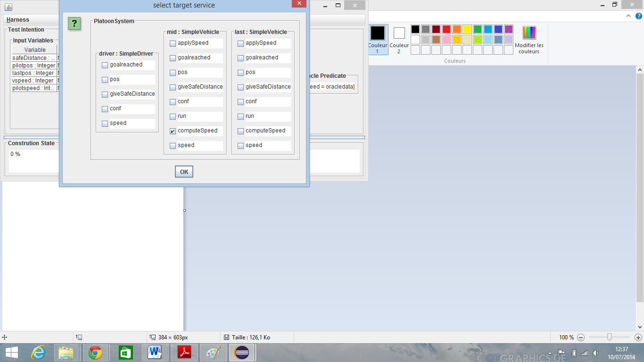Tick giveSafeDistance under mid : SimpleVehicle
644x362 pixels.
click(x=173, y=87)
